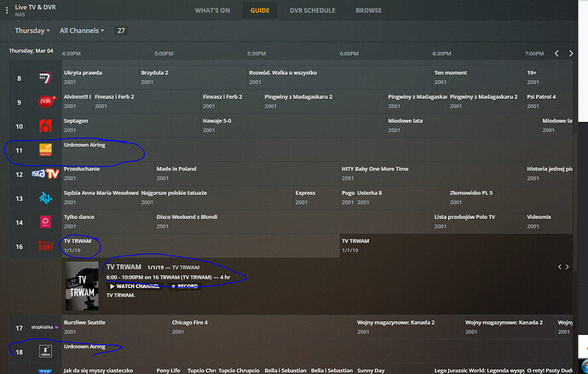Select Ukryta prawda on channel 8
This screenshot has height=374, width=588.
[100, 78]
